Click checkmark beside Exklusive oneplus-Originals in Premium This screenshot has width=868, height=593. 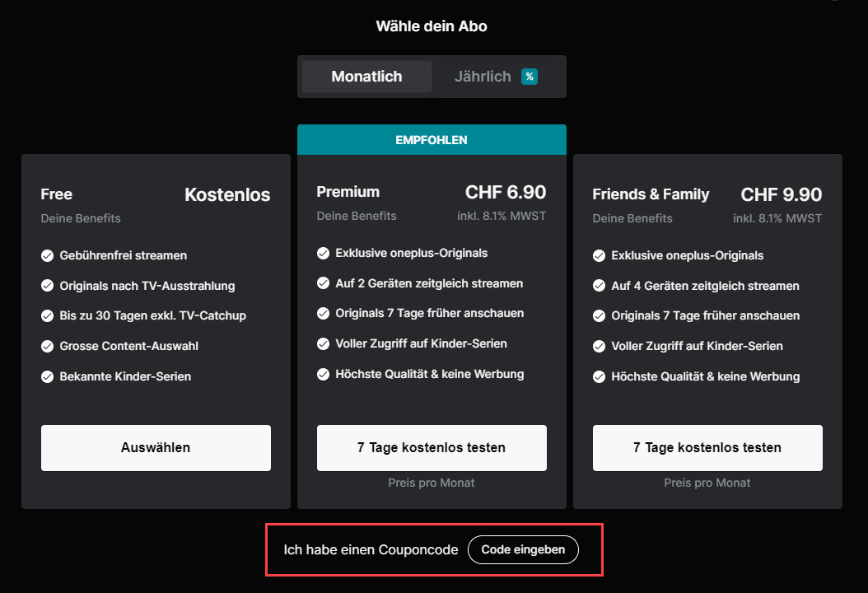tap(324, 253)
